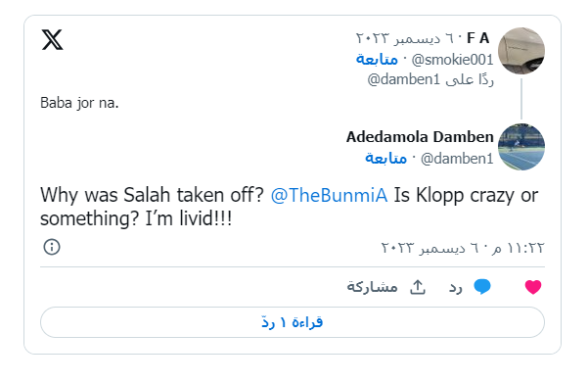Viewport: 588px width, 382px height.
Task: Like the tweet with heart icon
Action: [533, 287]
